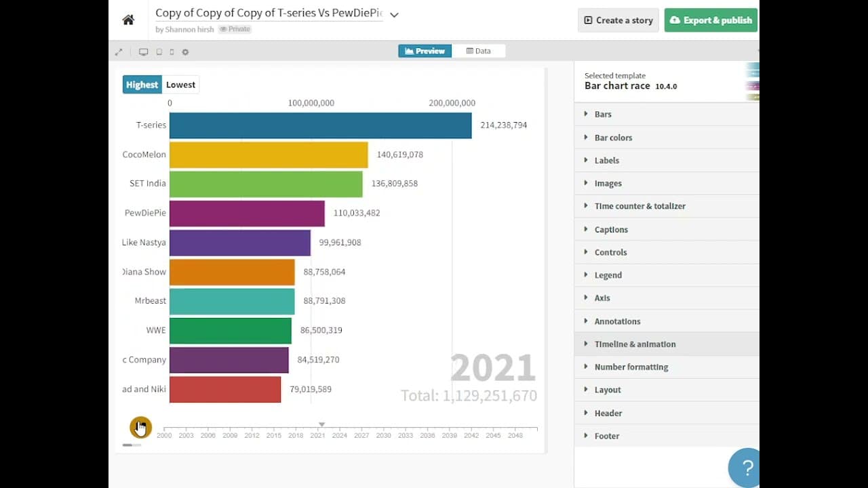This screenshot has width=868, height=488.
Task: Toggle chart to Highest
Action: point(142,85)
